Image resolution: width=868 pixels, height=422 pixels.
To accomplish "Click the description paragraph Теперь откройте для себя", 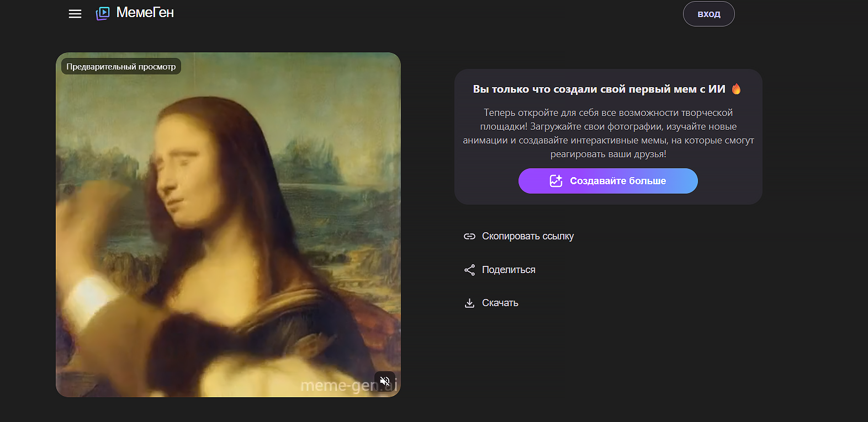I will click(x=608, y=133).
